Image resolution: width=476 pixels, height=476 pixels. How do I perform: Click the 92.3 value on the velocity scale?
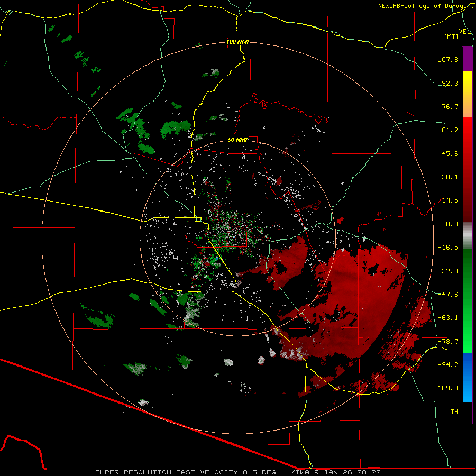[450, 83]
